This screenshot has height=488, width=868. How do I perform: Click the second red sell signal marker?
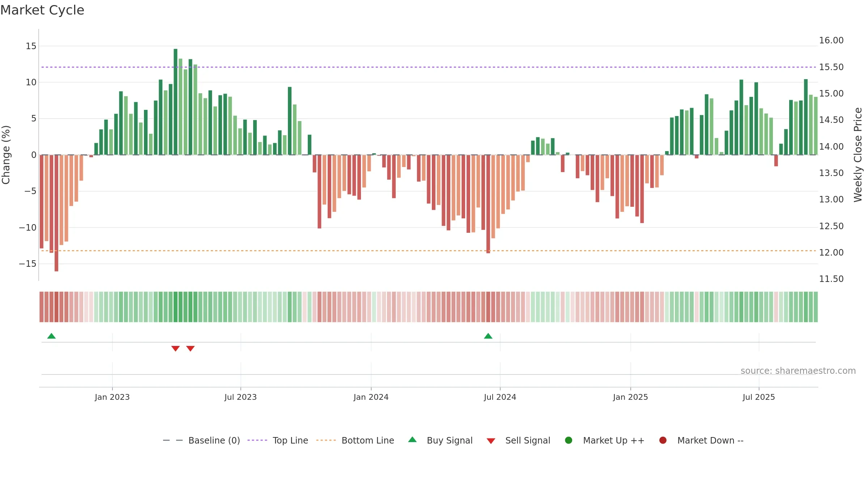click(x=191, y=348)
